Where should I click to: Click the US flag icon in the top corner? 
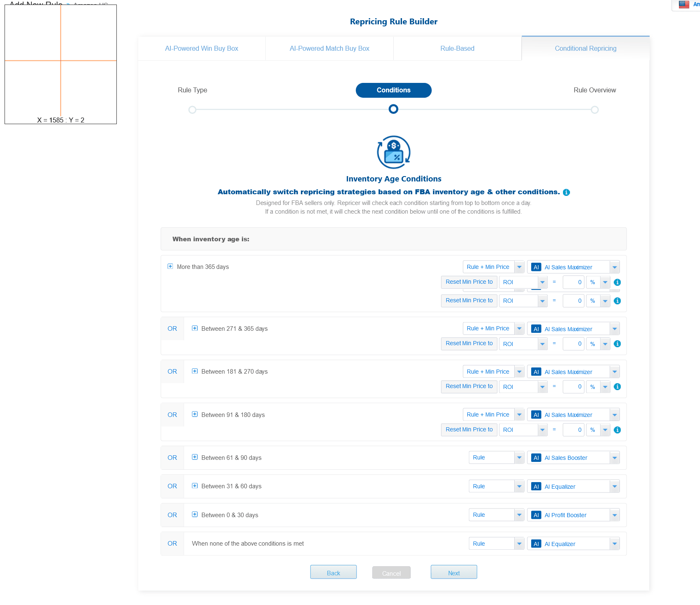coord(684,5)
